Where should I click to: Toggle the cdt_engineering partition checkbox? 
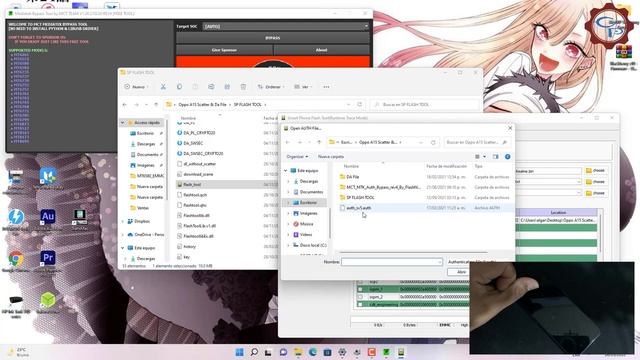[360, 304]
